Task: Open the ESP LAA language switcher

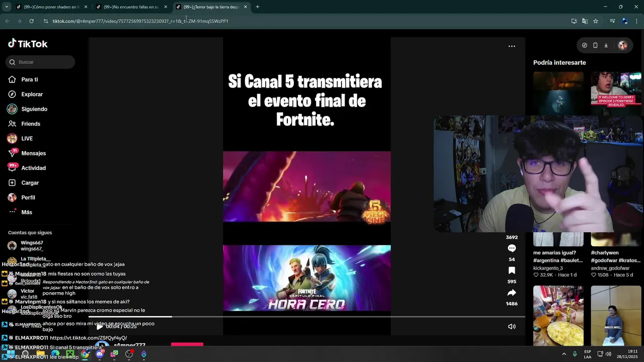Action: coord(588,354)
